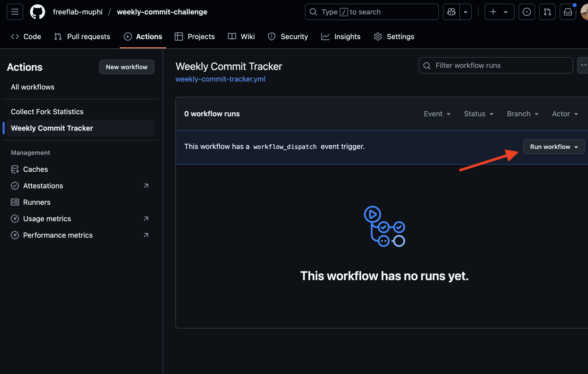Screen dimensions: 588x374
Task: Open Attestations external link
Action: [x=43, y=186]
